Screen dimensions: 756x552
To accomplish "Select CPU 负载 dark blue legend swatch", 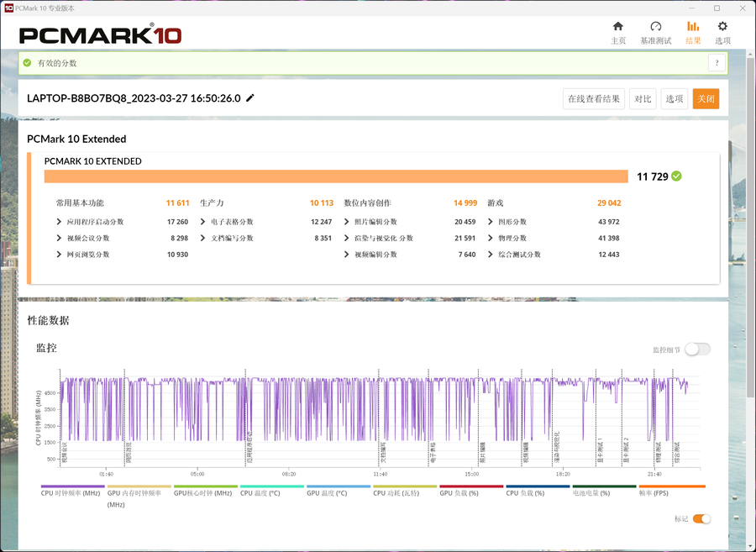I will (x=538, y=486).
